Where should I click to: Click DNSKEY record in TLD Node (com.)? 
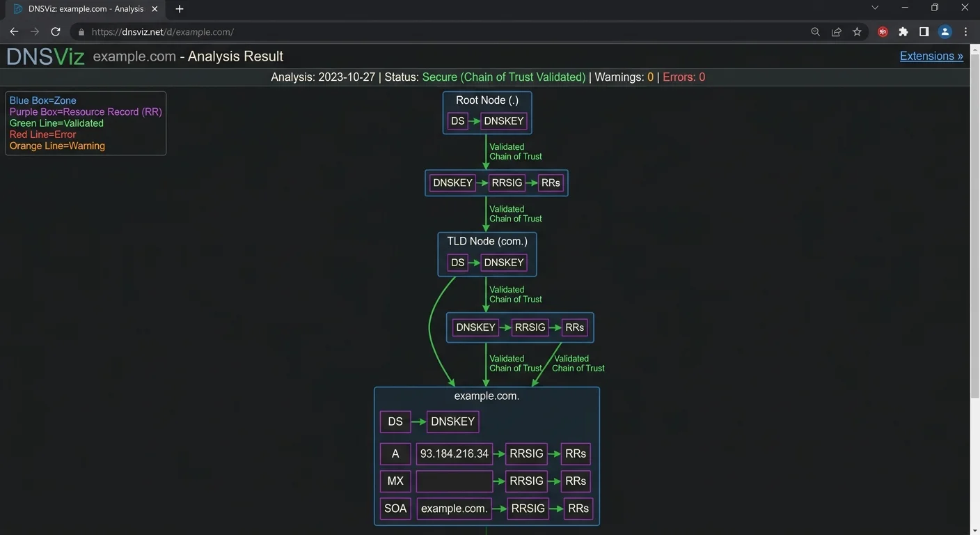click(x=504, y=263)
